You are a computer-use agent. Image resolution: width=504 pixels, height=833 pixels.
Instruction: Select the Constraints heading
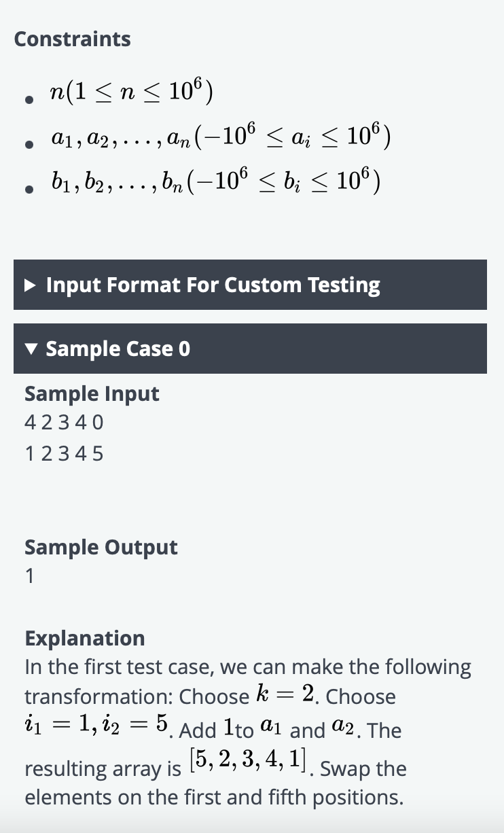click(x=72, y=39)
